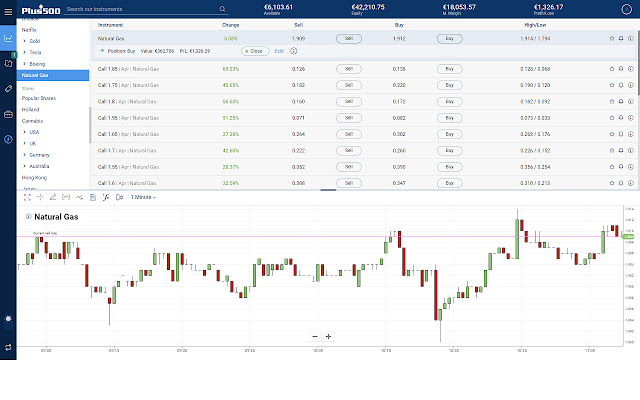Click the Search our instruments field
Image resolution: width=640 pixels, height=400 pixels.
click(140, 9)
